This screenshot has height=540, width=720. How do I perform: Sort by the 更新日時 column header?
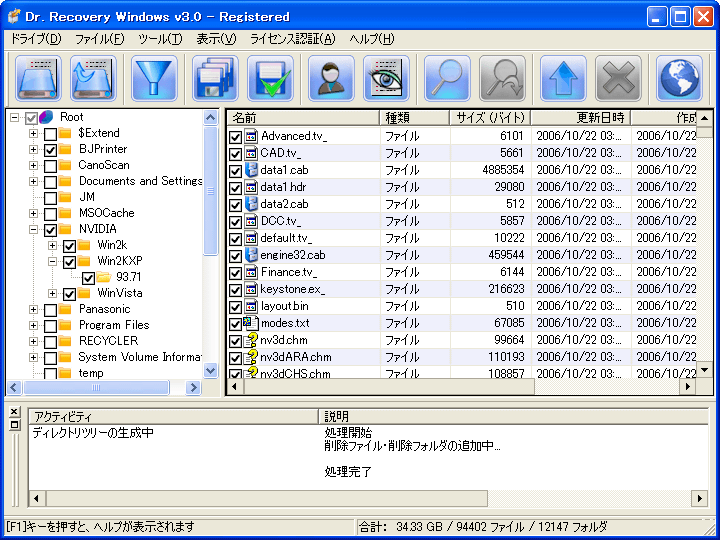tap(581, 118)
